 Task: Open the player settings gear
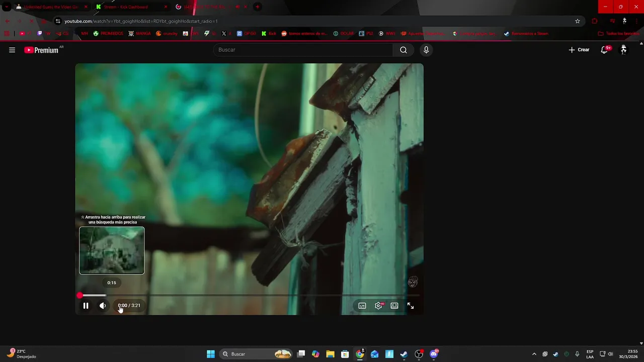[x=378, y=306]
